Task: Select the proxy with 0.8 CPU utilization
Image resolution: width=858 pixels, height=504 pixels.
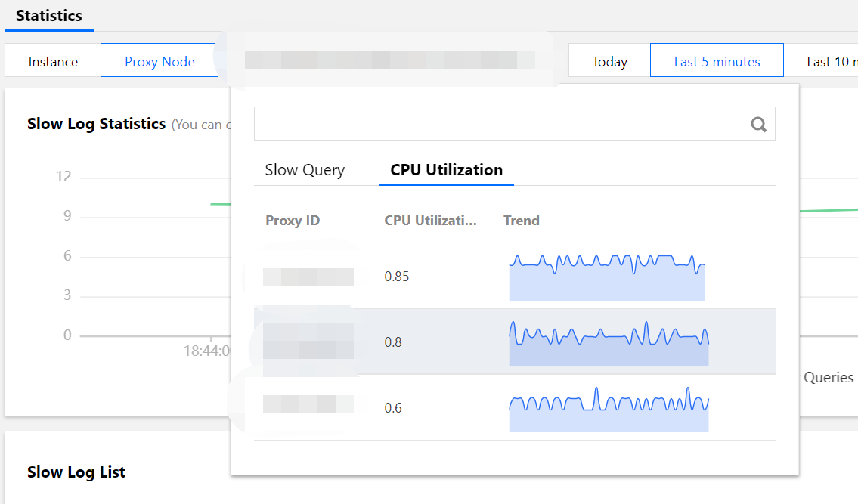Action: [x=308, y=342]
